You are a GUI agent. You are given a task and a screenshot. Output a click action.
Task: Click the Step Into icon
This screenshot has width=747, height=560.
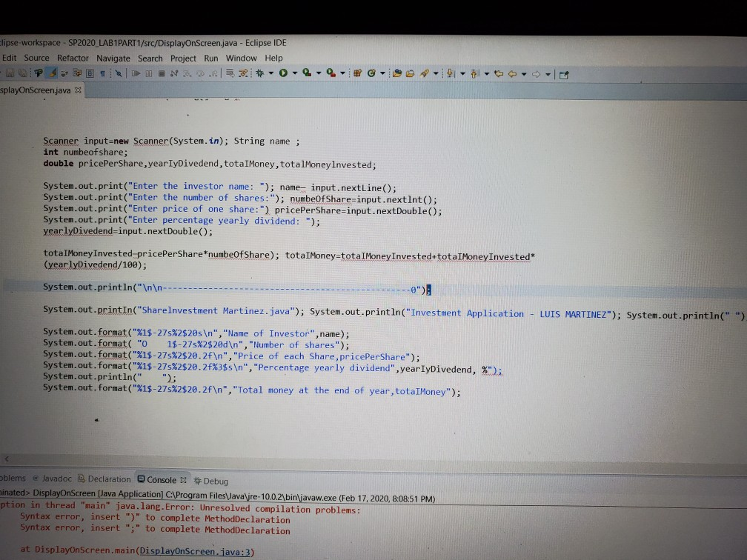pos(187,74)
